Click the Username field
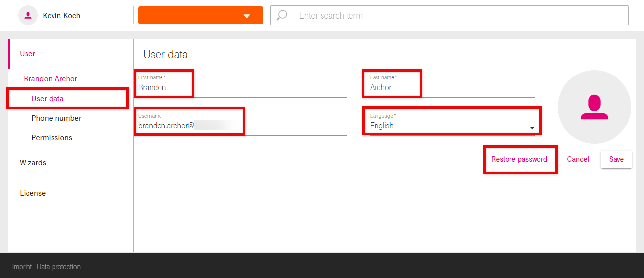644x278 pixels. point(241,126)
